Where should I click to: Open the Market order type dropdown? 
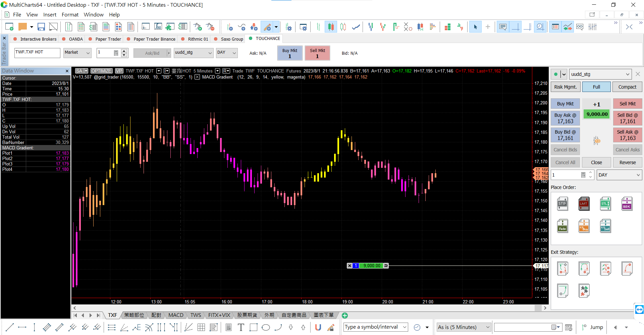(77, 52)
